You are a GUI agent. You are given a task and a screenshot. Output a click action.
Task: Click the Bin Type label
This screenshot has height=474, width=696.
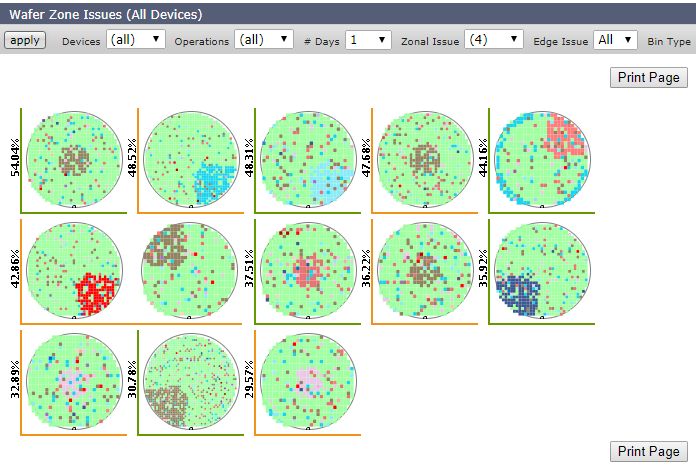tap(669, 42)
